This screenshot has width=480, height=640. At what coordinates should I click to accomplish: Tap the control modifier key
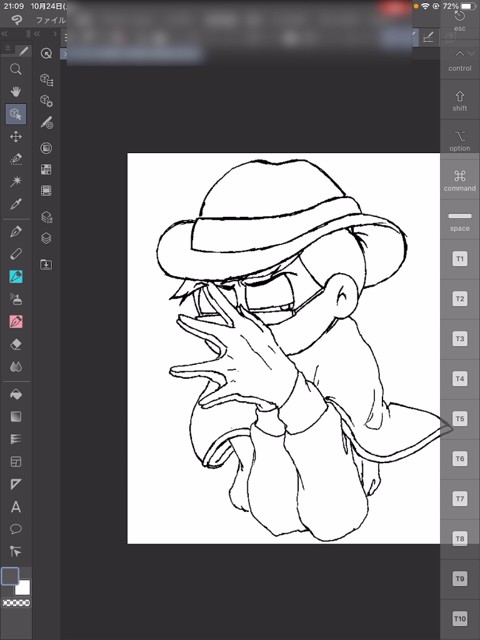[460, 61]
